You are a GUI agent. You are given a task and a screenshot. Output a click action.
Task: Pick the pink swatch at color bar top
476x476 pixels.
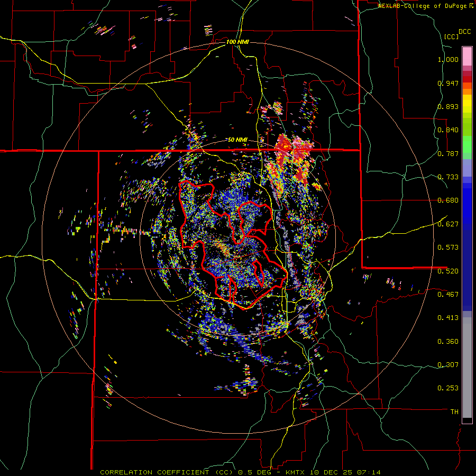coord(467,56)
